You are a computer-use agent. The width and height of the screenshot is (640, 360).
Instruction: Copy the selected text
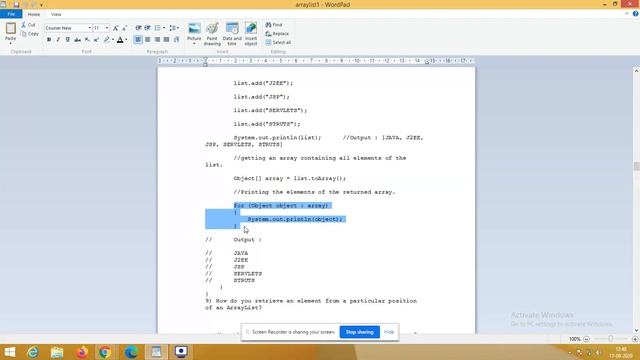30,34
